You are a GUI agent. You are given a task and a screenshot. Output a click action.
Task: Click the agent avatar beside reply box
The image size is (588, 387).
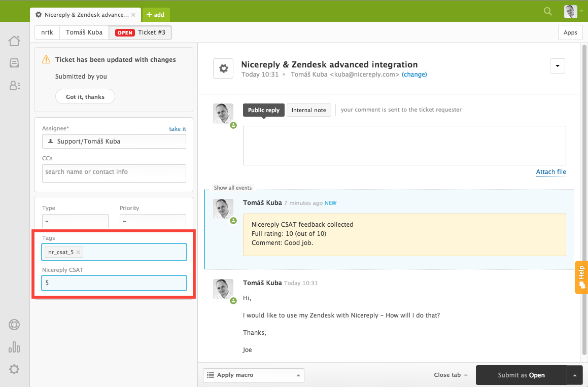(223, 114)
